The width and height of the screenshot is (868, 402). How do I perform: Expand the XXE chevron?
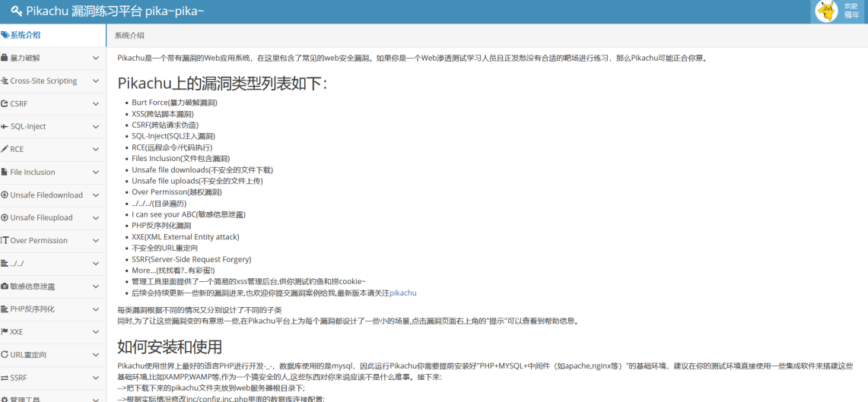[x=96, y=332]
